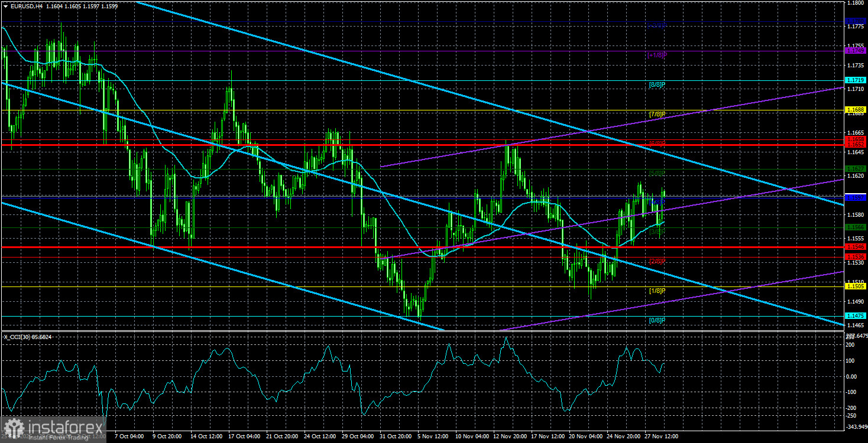Click the yellow 1.1688 price tag

(856, 108)
